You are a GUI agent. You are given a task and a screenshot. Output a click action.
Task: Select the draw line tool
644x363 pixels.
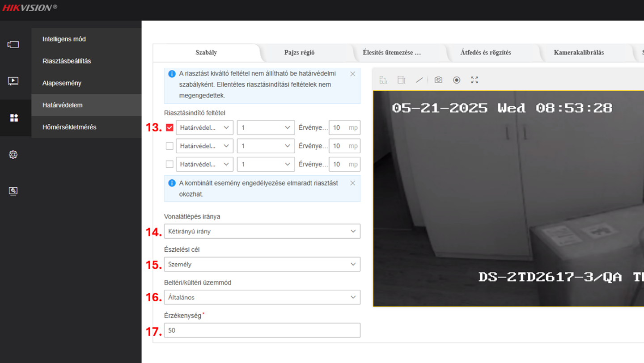click(419, 80)
